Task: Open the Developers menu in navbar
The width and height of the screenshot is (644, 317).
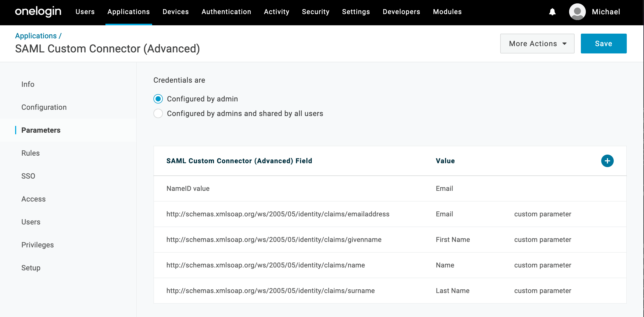Action: tap(401, 12)
